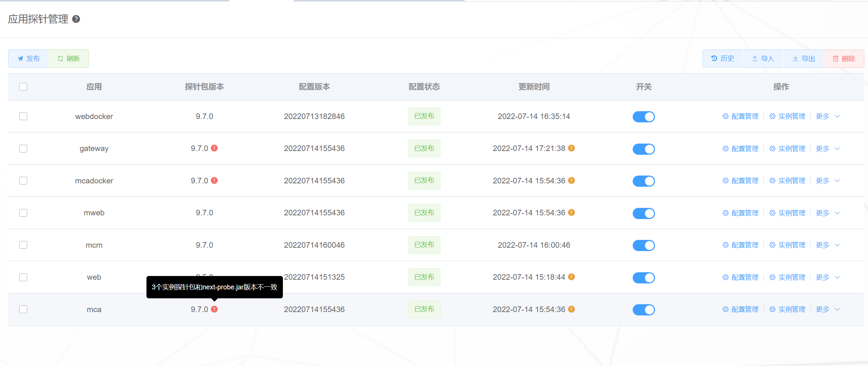Open 配置管理 for the mca row
This screenshot has height=366, width=868.
(740, 309)
